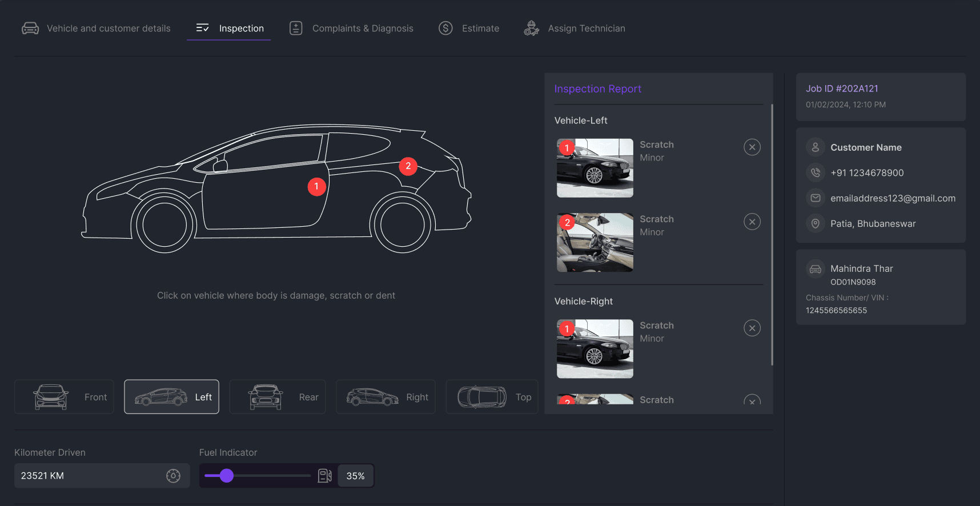The width and height of the screenshot is (980, 506).
Task: Select the Front vehicle view
Action: pos(64,397)
